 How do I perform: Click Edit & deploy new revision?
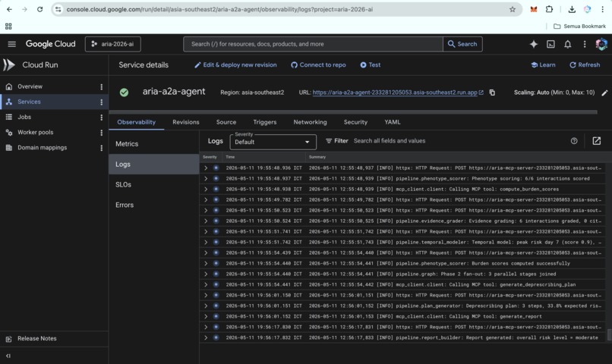click(235, 65)
